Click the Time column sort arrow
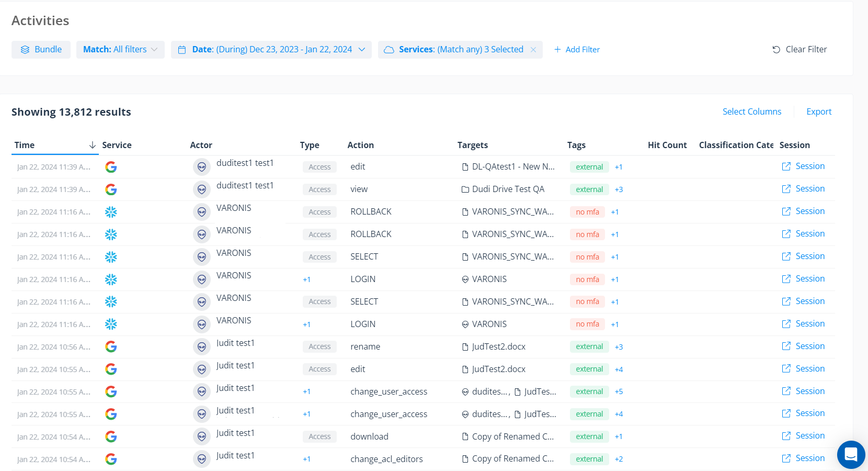This screenshot has height=471, width=868. (93, 145)
